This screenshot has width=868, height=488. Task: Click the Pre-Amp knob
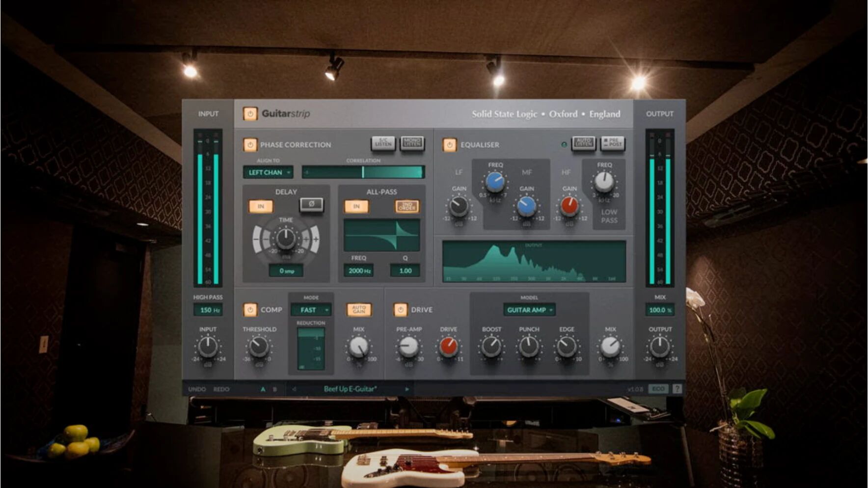[408, 347]
